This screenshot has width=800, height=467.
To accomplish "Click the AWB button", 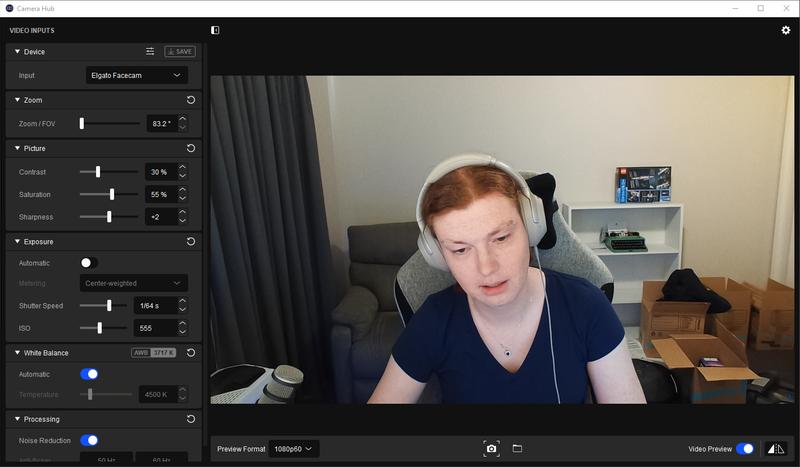I will coord(141,353).
